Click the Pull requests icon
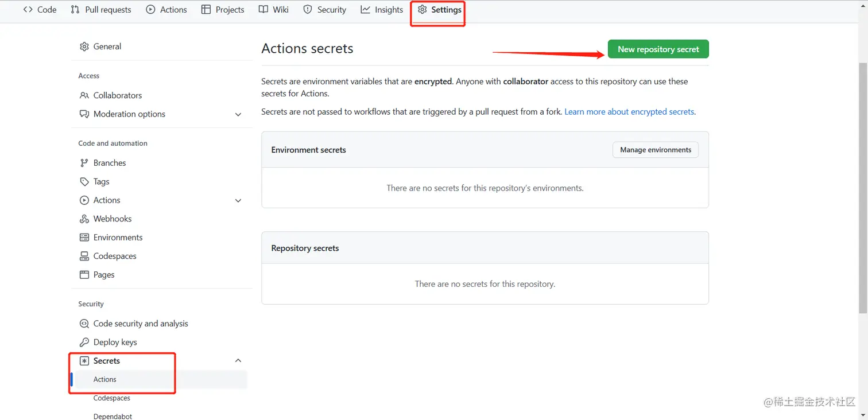Image resolution: width=868 pixels, height=420 pixels. 75,10
